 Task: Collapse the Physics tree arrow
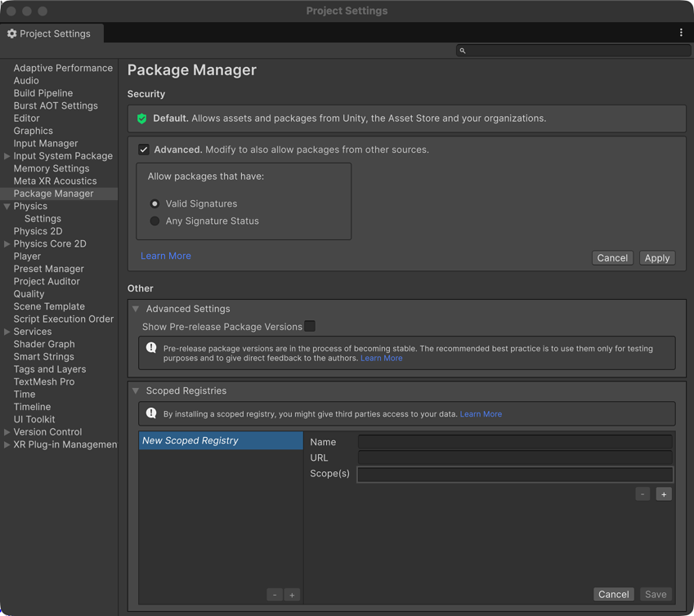coord(7,206)
